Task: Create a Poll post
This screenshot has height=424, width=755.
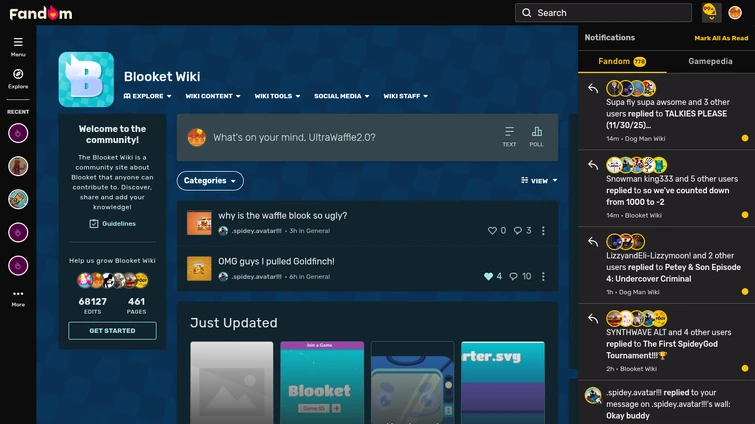Action: click(x=536, y=137)
